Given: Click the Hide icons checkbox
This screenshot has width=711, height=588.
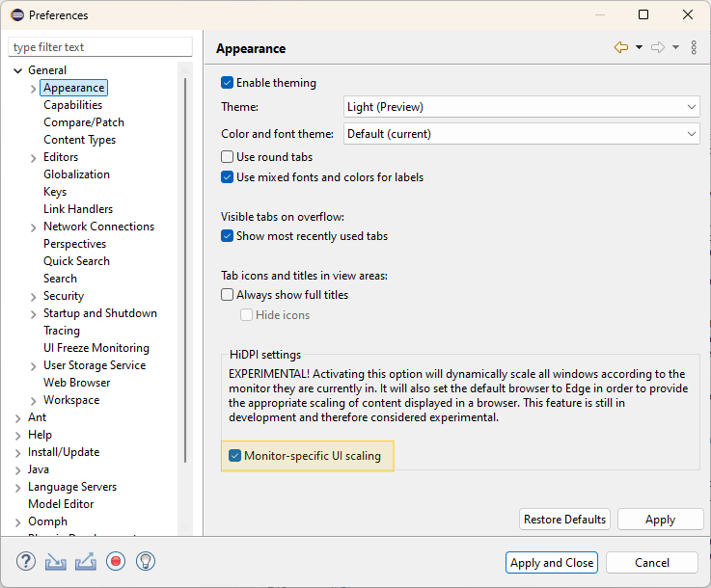Looking at the screenshot, I should (246, 315).
